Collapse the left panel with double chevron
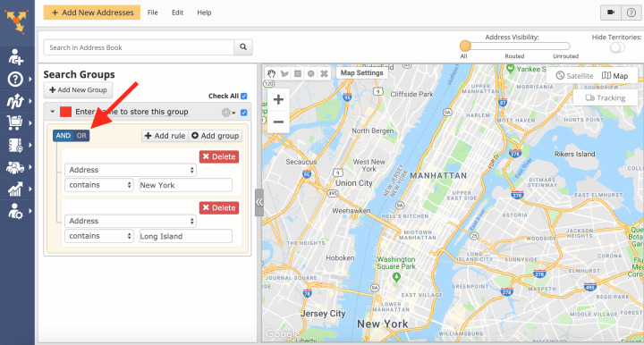Image resolution: width=644 pixels, height=345 pixels. click(259, 202)
